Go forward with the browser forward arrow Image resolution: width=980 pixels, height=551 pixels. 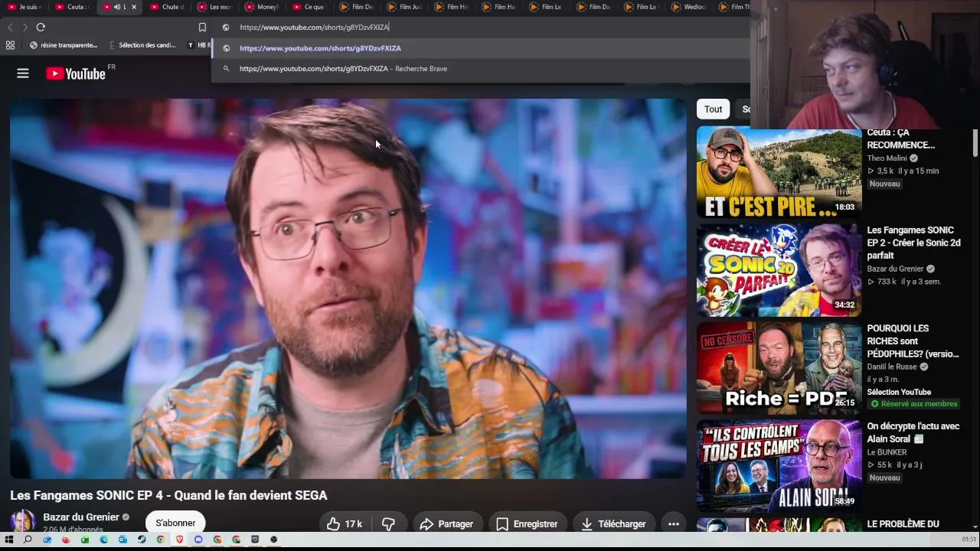pyautogui.click(x=24, y=28)
